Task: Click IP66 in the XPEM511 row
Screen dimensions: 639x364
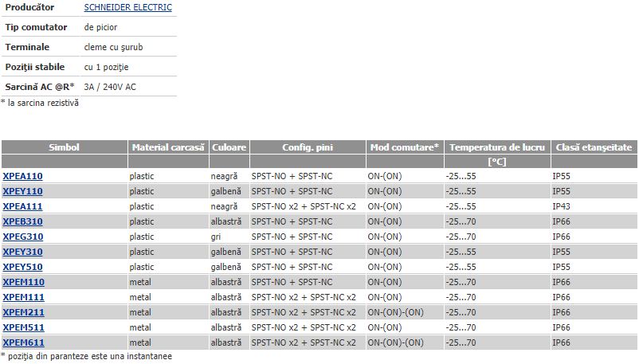Action: 561,327
